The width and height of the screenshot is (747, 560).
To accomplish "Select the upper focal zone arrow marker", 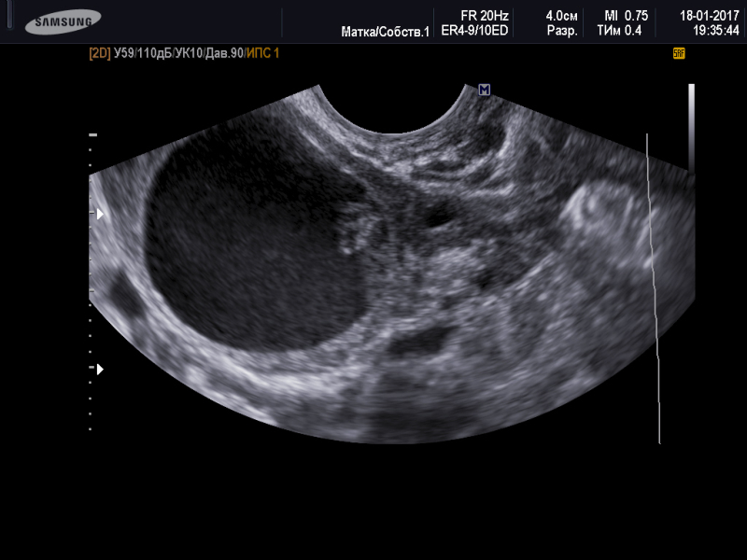I will 100,214.
